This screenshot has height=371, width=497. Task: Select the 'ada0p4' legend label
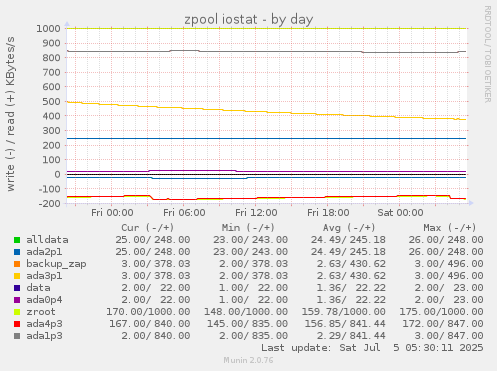click(x=44, y=300)
